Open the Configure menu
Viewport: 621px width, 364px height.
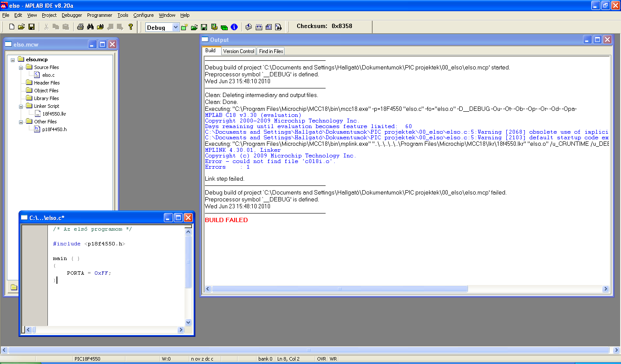point(144,15)
